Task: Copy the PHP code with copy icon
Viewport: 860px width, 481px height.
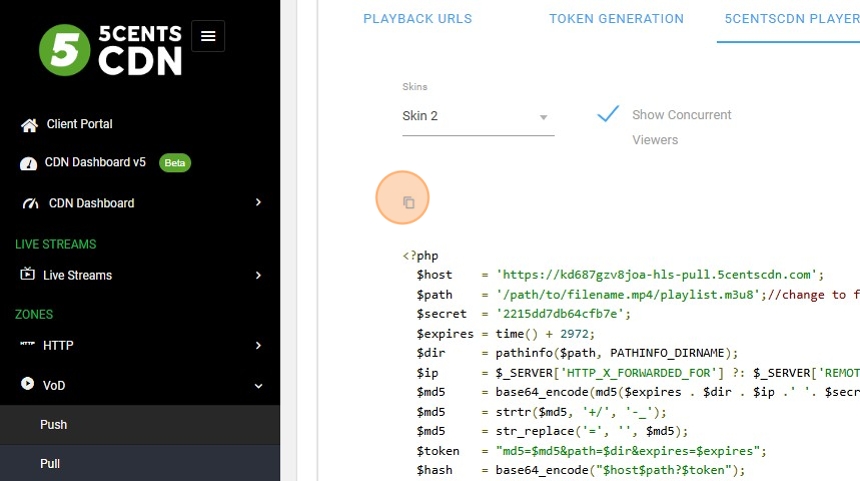Action: pyautogui.click(x=409, y=202)
